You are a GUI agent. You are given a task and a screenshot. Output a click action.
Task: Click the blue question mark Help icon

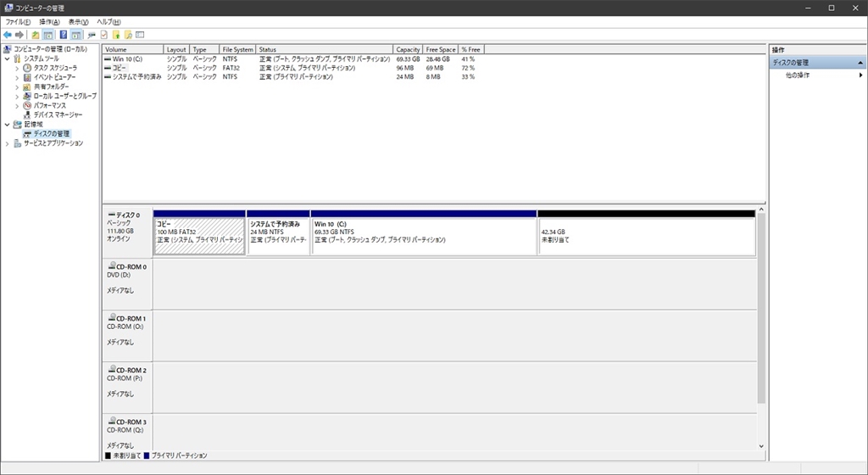click(x=63, y=35)
